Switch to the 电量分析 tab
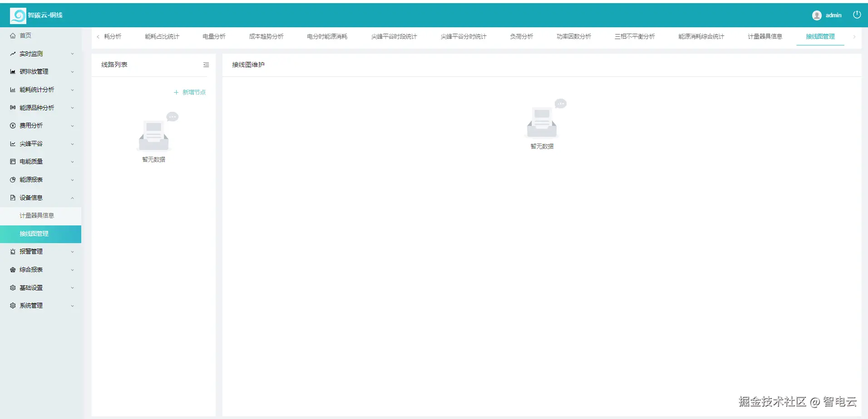868x419 pixels. (x=214, y=36)
